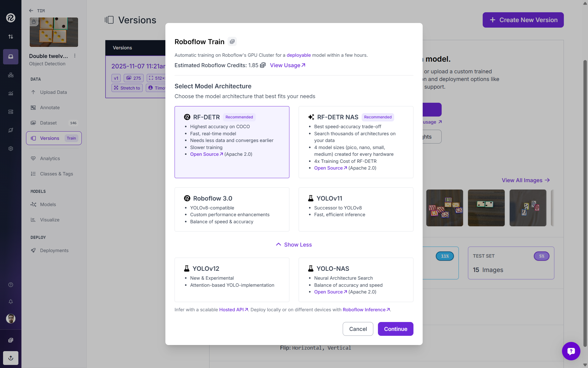Open Classes & Tags section
Viewport: 588px width, 368px height.
coord(56,174)
